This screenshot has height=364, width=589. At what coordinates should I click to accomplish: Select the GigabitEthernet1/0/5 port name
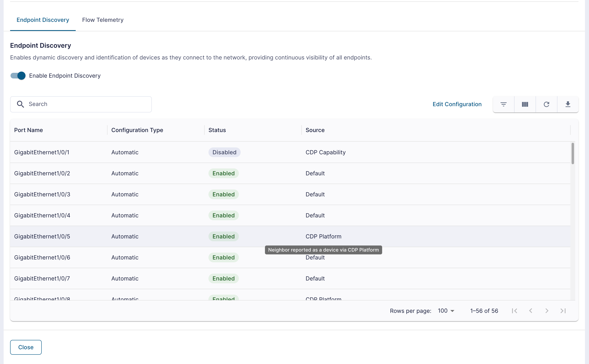click(x=42, y=236)
